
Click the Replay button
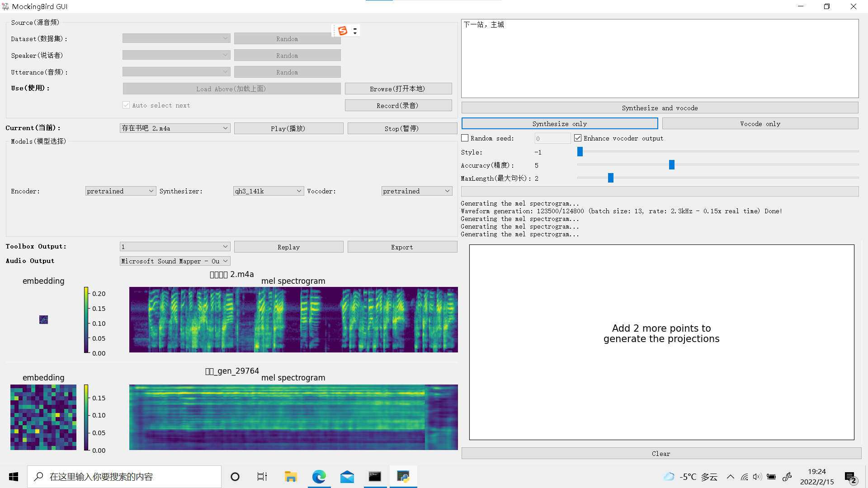pos(288,247)
